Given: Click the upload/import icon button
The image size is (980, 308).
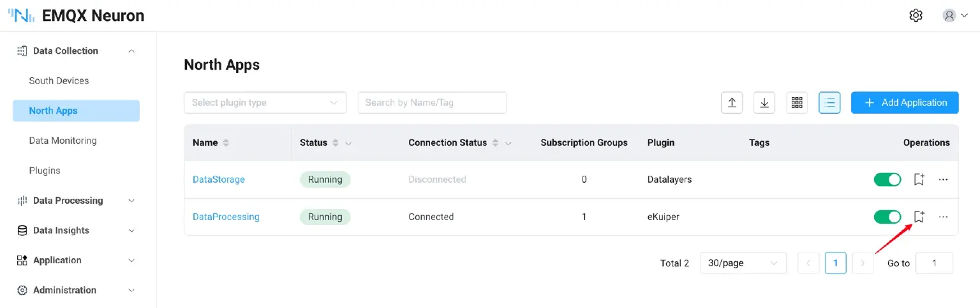Looking at the screenshot, I should [x=732, y=102].
